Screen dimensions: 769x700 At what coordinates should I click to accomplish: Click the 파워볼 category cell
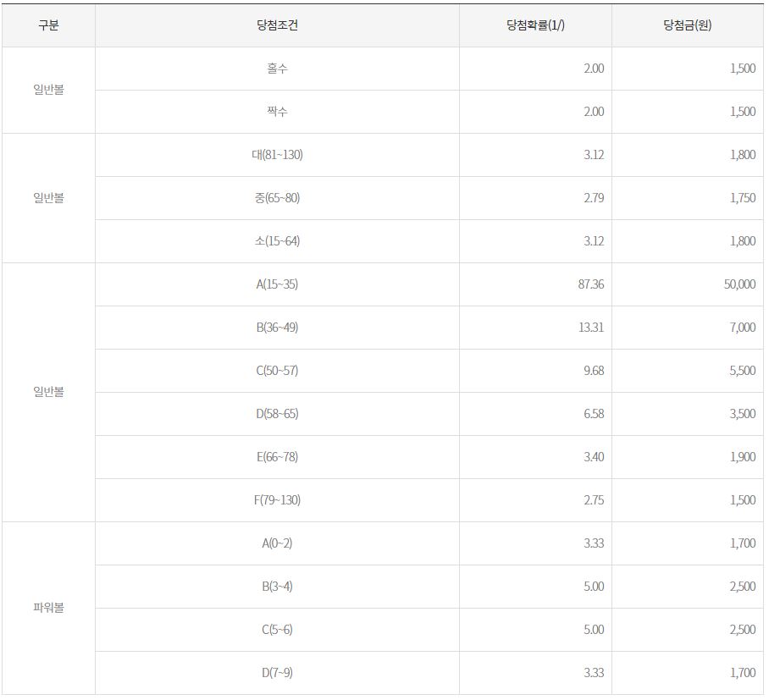(48, 608)
